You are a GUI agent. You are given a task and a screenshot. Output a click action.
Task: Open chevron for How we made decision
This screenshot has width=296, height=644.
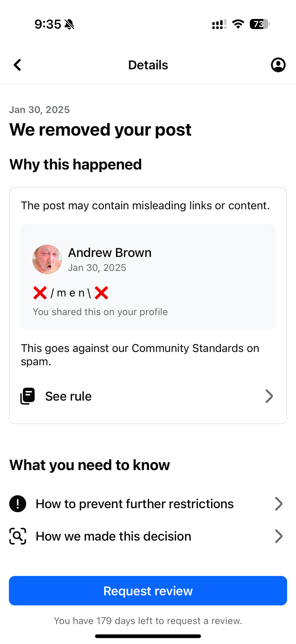(x=279, y=536)
